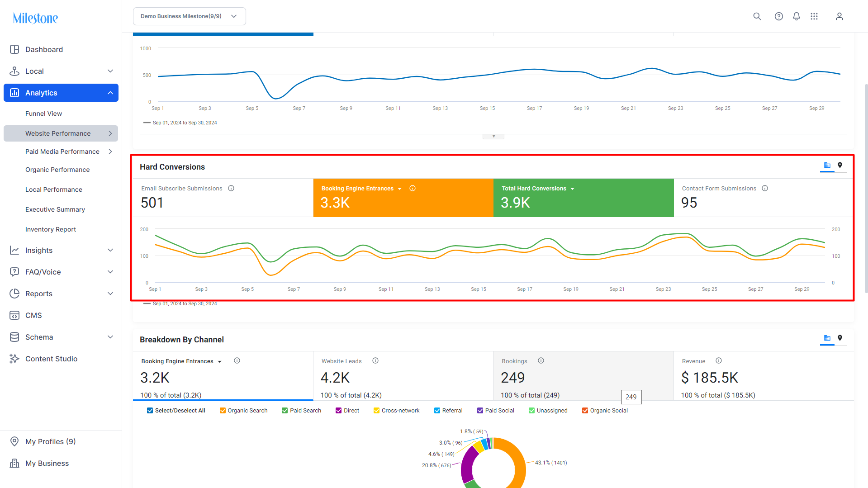Click info icon beside Email Subscribe Submissions
Viewport: 868px width, 488px height.
click(x=231, y=189)
